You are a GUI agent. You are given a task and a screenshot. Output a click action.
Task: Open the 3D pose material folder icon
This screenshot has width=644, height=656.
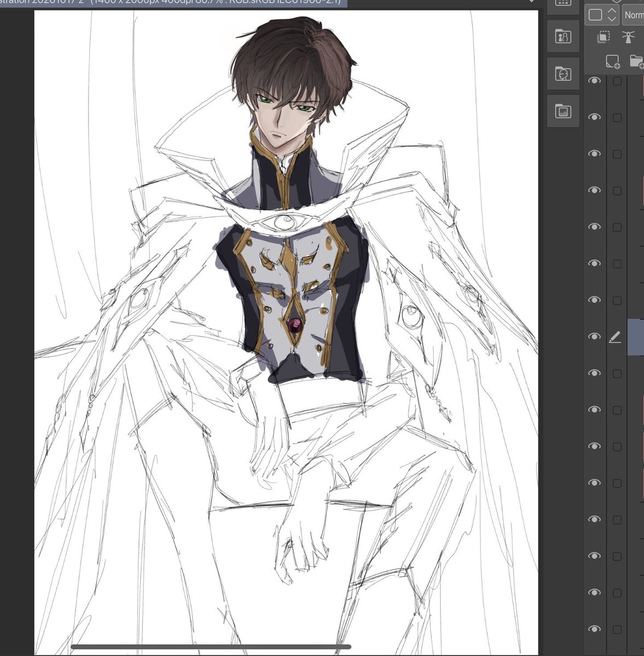coord(563,36)
